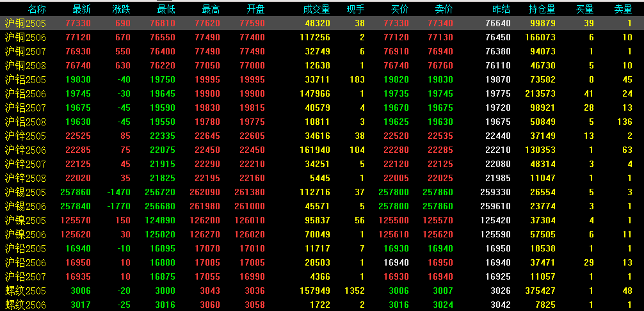Select the 沪铅2507 contract name

[x=26, y=276]
